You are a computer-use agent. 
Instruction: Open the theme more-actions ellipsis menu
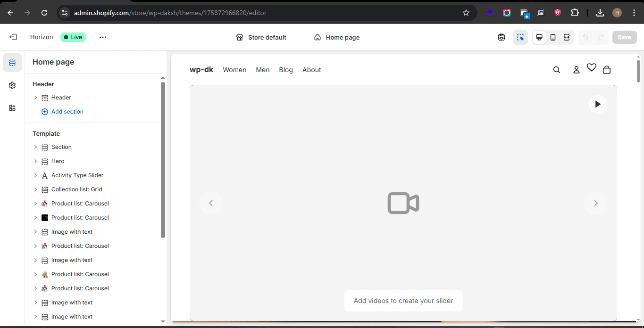102,37
